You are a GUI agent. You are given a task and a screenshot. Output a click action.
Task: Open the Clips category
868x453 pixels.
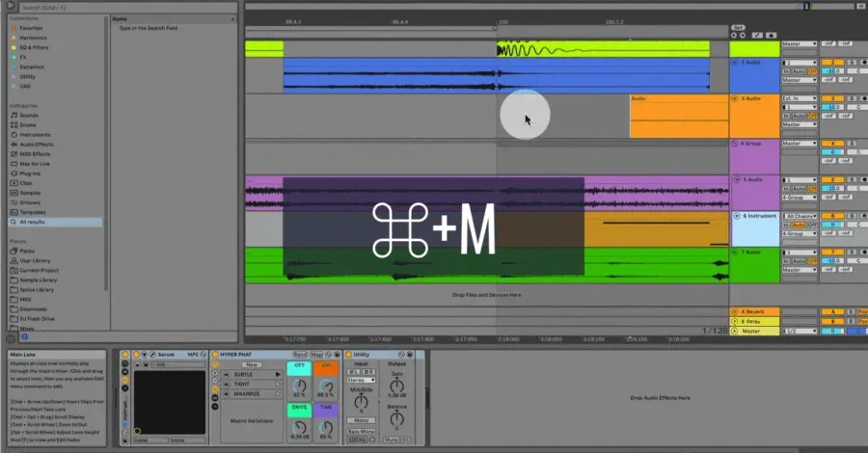pos(25,183)
